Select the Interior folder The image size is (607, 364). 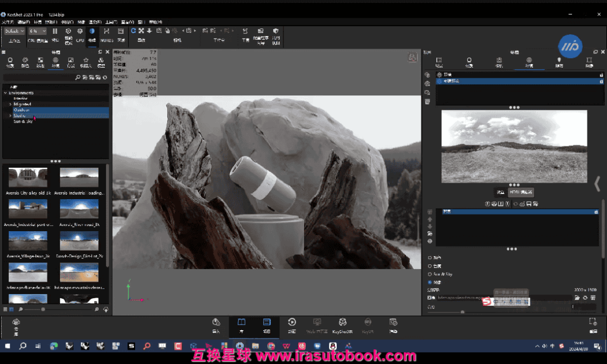pyautogui.click(x=21, y=98)
